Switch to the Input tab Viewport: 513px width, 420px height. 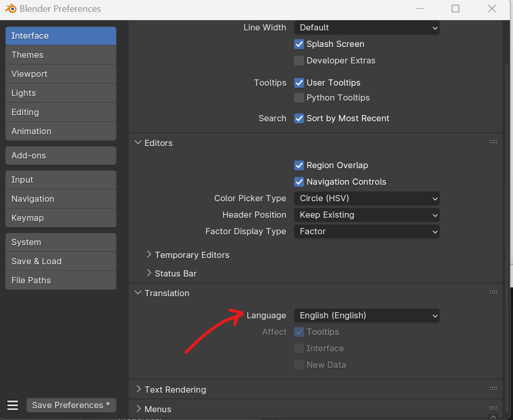tap(61, 180)
